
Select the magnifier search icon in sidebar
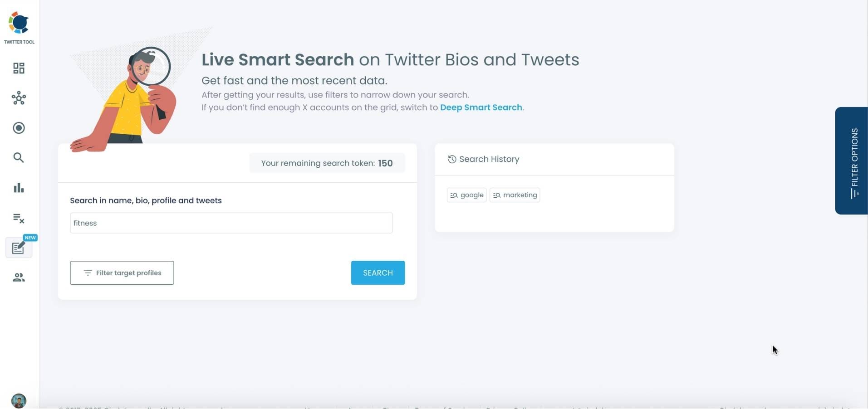[x=19, y=157]
